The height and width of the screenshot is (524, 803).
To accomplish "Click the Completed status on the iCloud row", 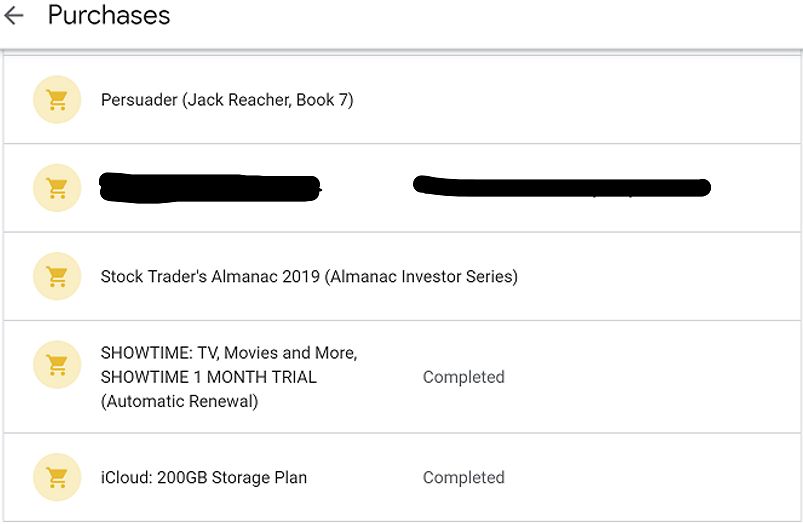I will [x=463, y=477].
